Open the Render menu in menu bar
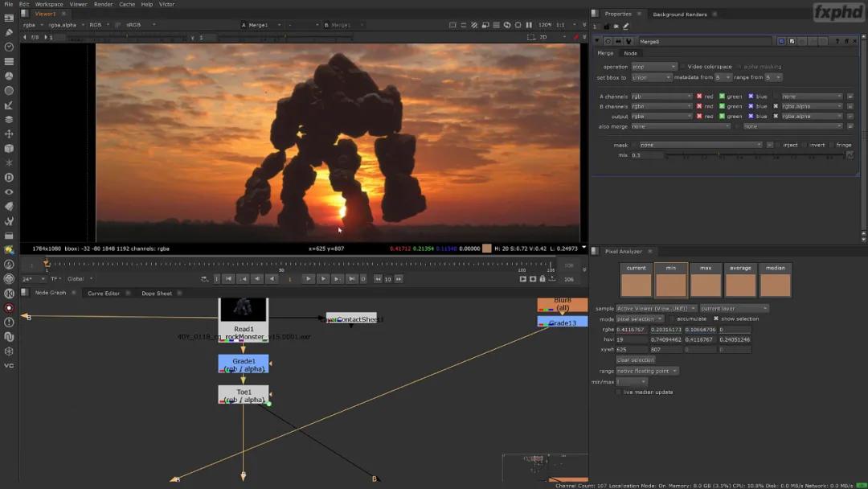Viewport: 868px width, 489px height. pos(103,4)
